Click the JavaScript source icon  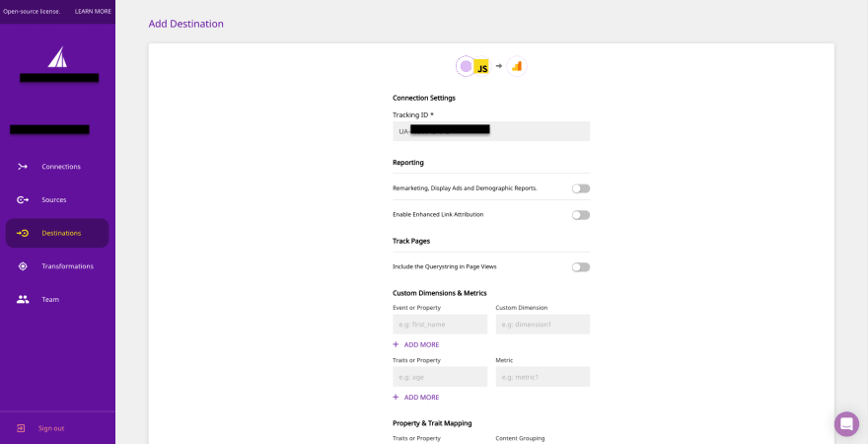pyautogui.click(x=480, y=66)
